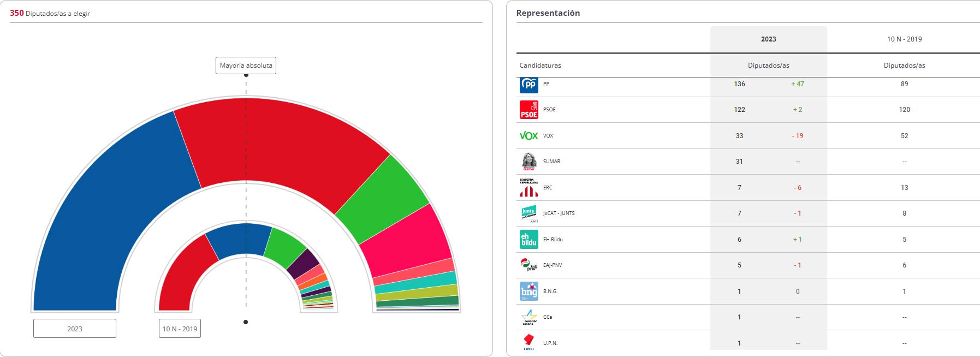Click the CCa coalición canaria logo
Viewport: 980px width, 357px height.
click(x=528, y=317)
